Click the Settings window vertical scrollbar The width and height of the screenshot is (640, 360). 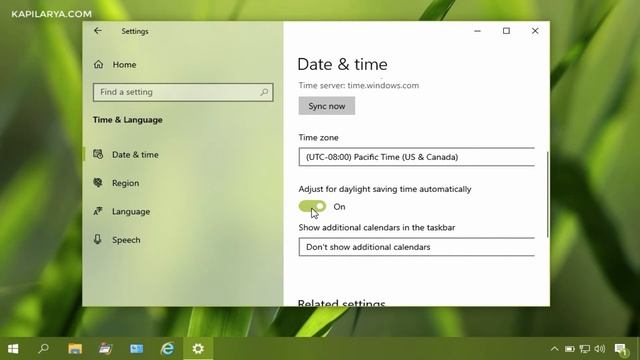[x=547, y=194]
